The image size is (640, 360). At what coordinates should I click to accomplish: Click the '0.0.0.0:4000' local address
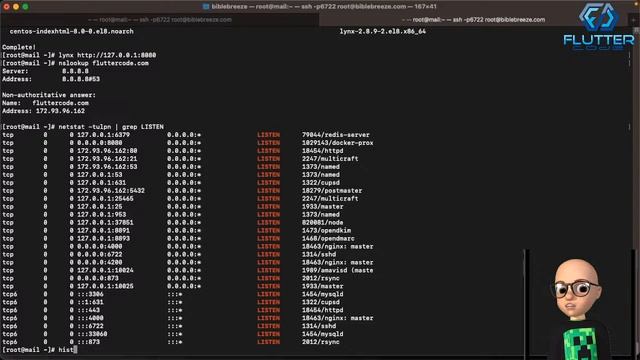(100, 246)
